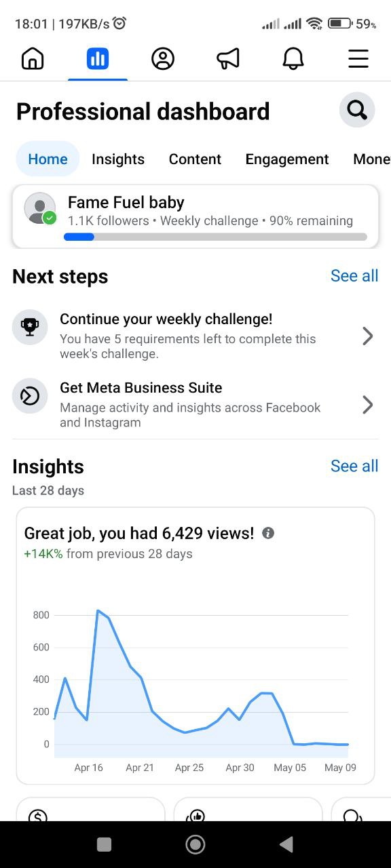Image resolution: width=391 pixels, height=868 pixels.
Task: Select the Home tab
Action: coord(48,159)
